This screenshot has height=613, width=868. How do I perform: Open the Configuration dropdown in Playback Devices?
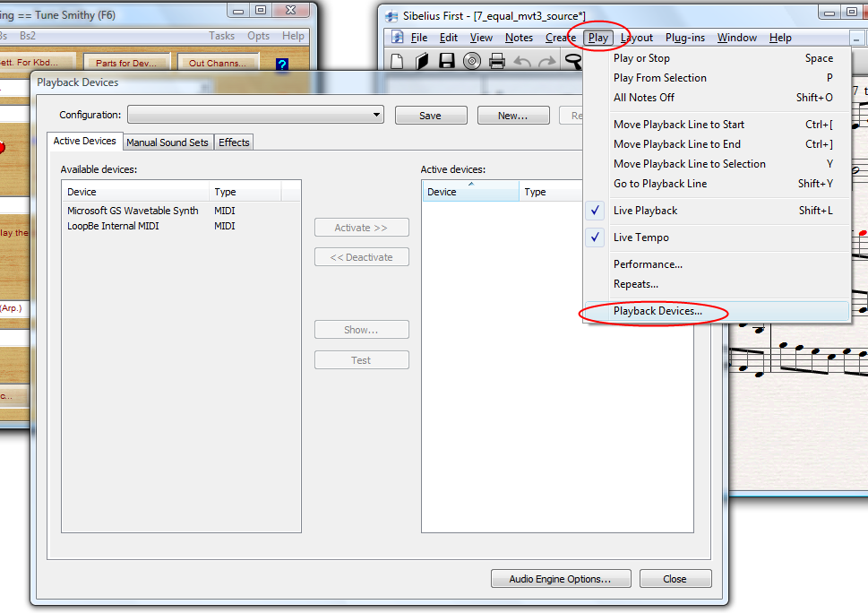(255, 115)
